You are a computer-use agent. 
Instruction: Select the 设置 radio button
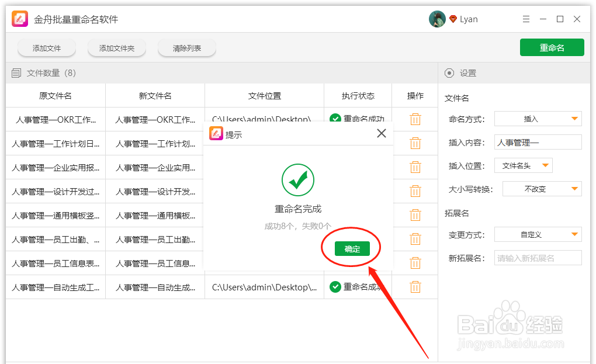tap(449, 72)
